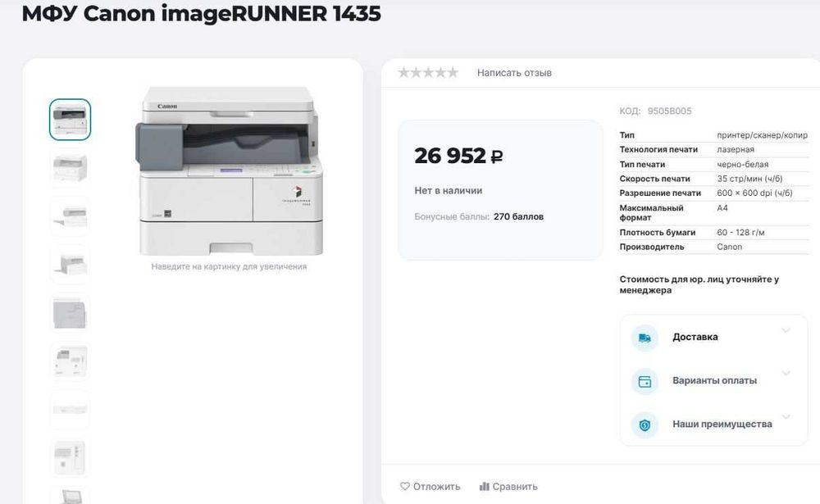Click the Наши преимущества shield icon
This screenshot has width=820, height=504.
tap(645, 425)
